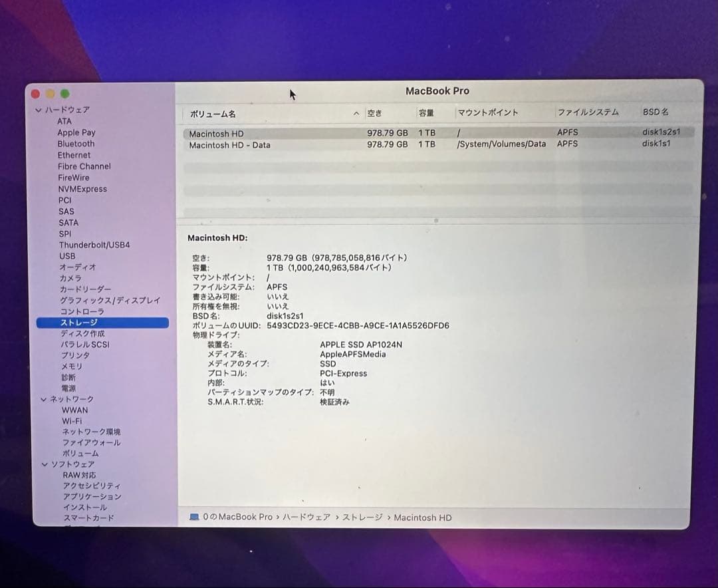Open the Bluetooth hardware report
Screen dimensions: 718x588
75,144
